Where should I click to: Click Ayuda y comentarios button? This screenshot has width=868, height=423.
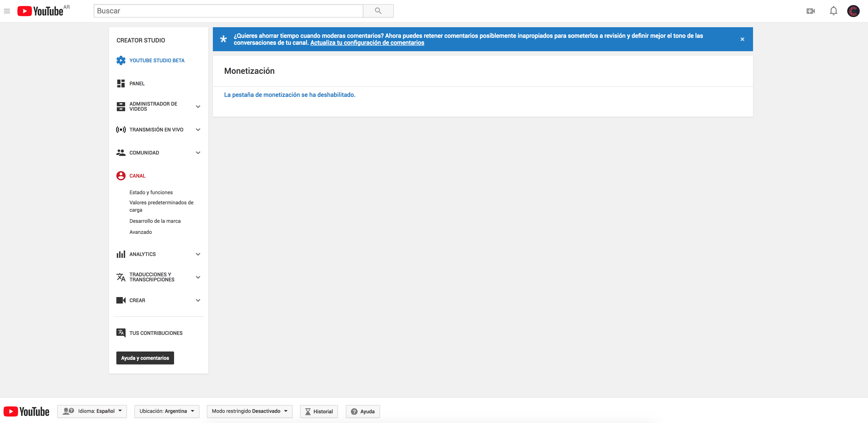(x=145, y=358)
